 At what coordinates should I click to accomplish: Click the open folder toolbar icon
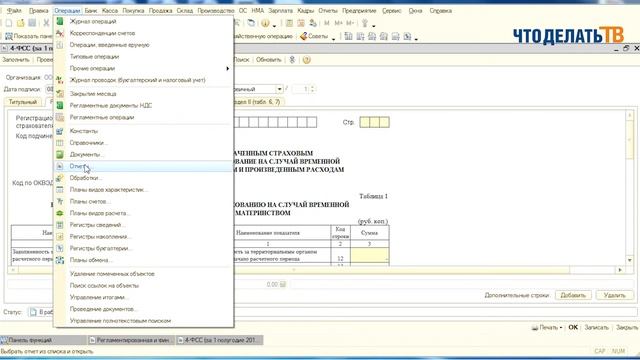click(x=20, y=24)
